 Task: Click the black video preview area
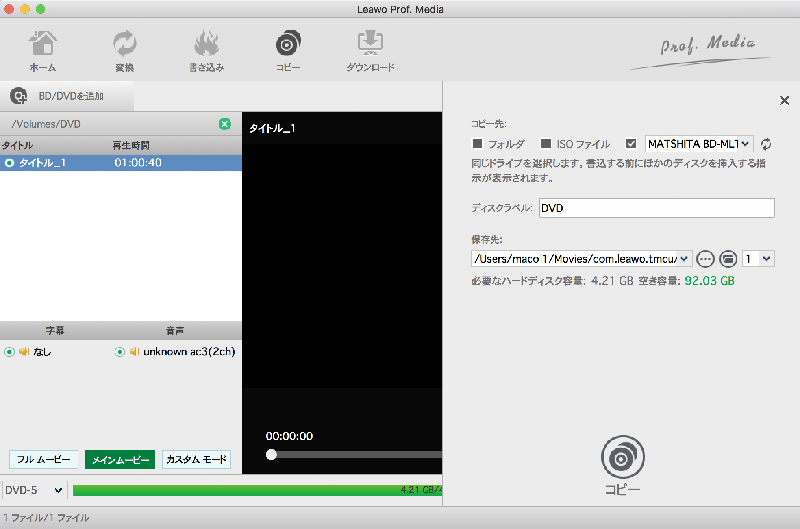tap(342, 265)
